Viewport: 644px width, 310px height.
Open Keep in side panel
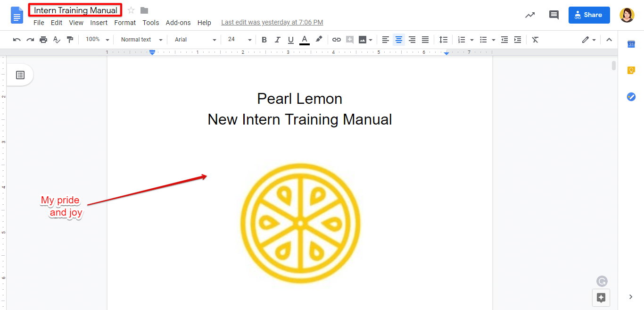coord(631,70)
